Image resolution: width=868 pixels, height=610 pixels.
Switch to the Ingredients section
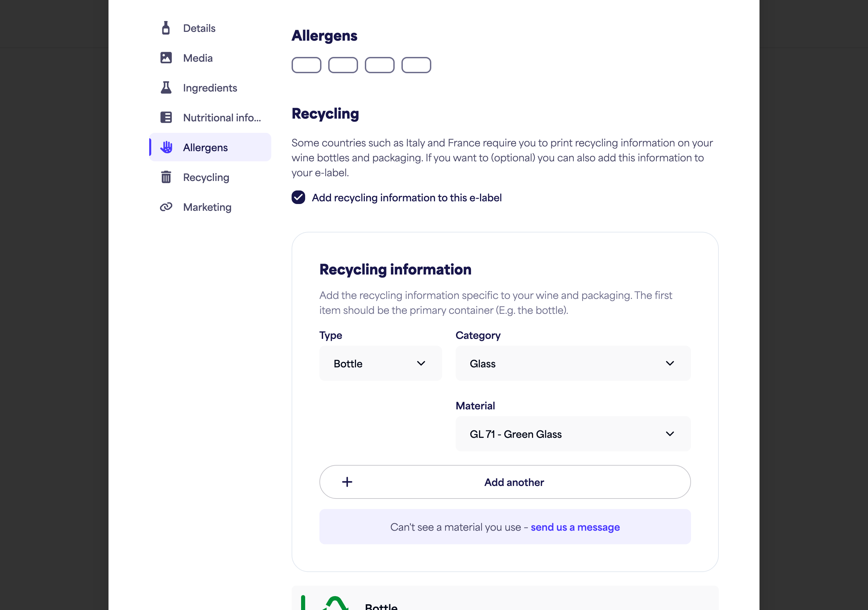[x=210, y=87]
